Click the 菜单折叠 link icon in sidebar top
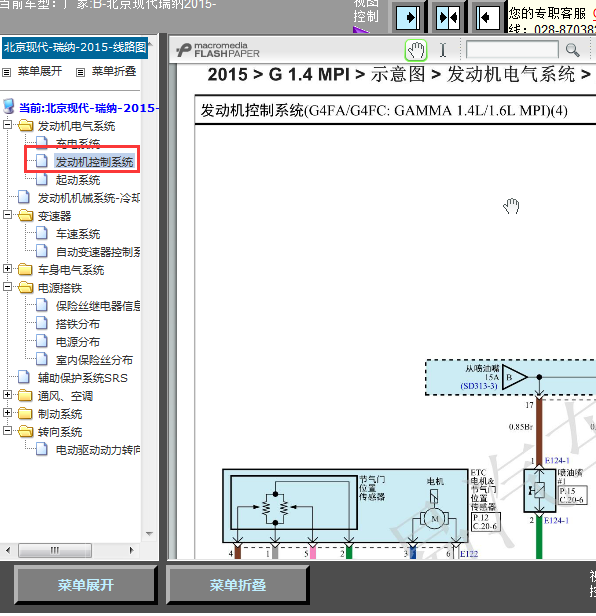Image resolution: width=596 pixels, height=616 pixels. point(80,72)
